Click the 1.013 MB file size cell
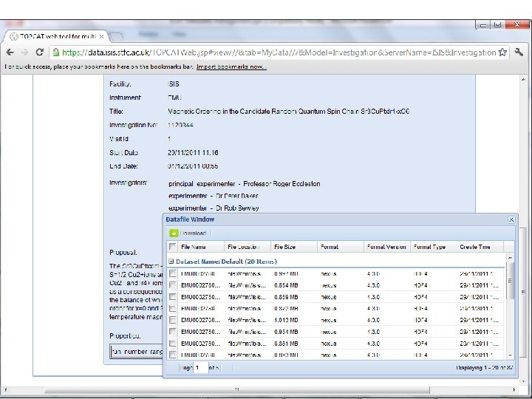The image size is (532, 399). coord(286,320)
